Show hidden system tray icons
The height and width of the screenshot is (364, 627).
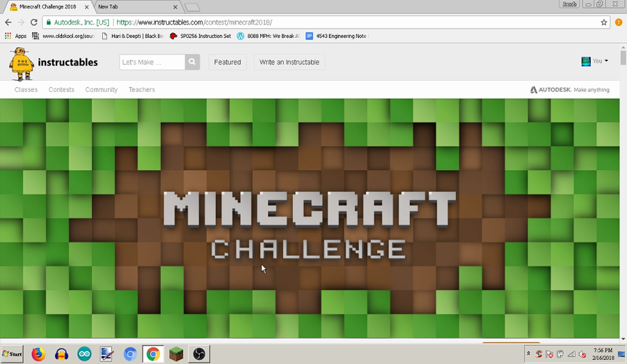click(528, 354)
